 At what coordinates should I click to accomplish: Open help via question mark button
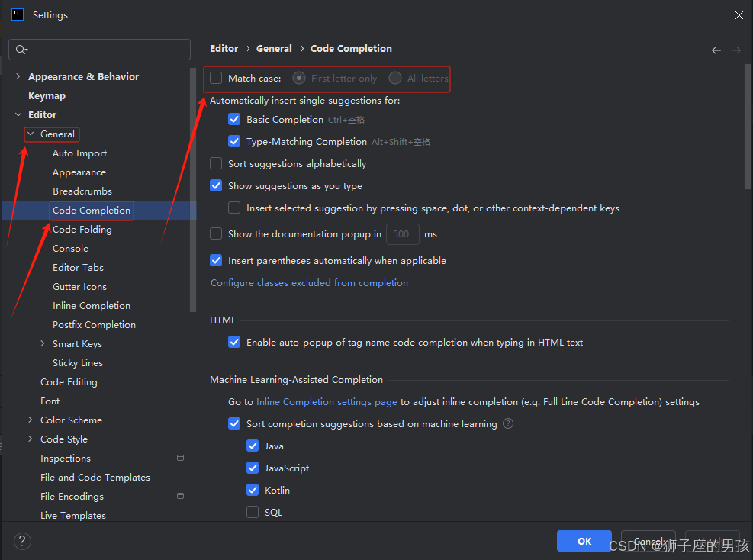tap(22, 541)
